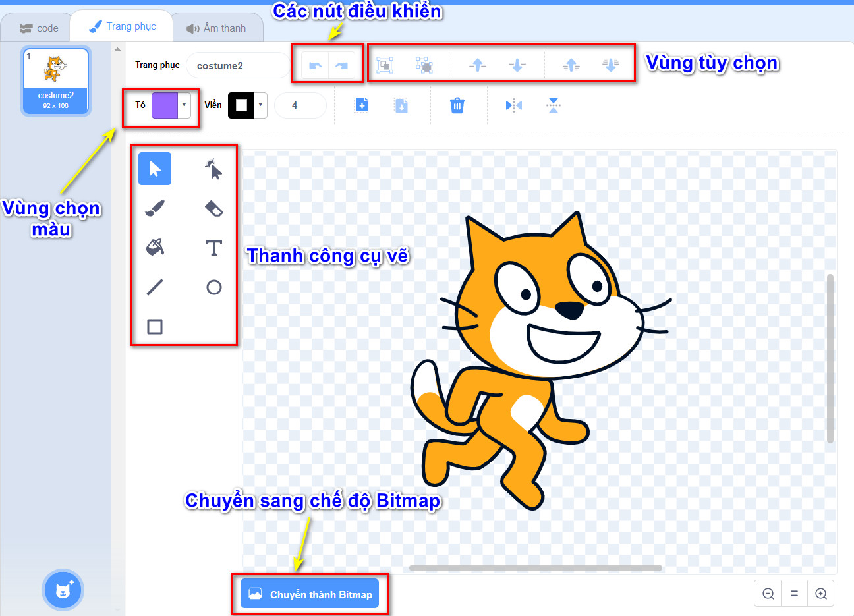Open the choose costume cat button
This screenshot has width=854, height=616.
(x=63, y=590)
